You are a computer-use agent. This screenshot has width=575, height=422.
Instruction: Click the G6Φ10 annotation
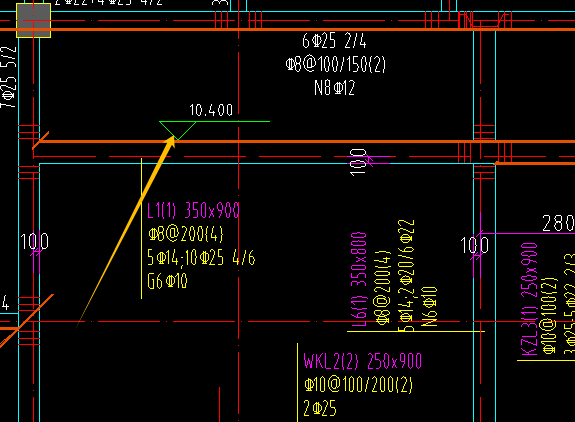click(167, 281)
